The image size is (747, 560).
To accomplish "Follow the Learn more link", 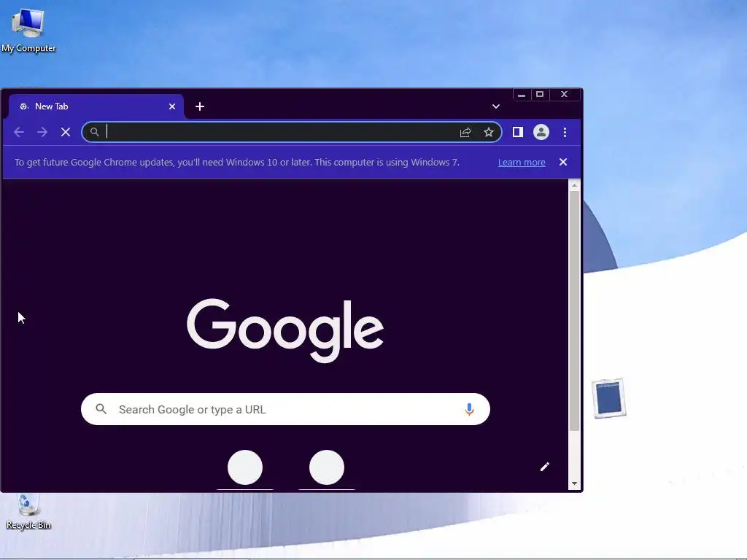I will tap(522, 163).
